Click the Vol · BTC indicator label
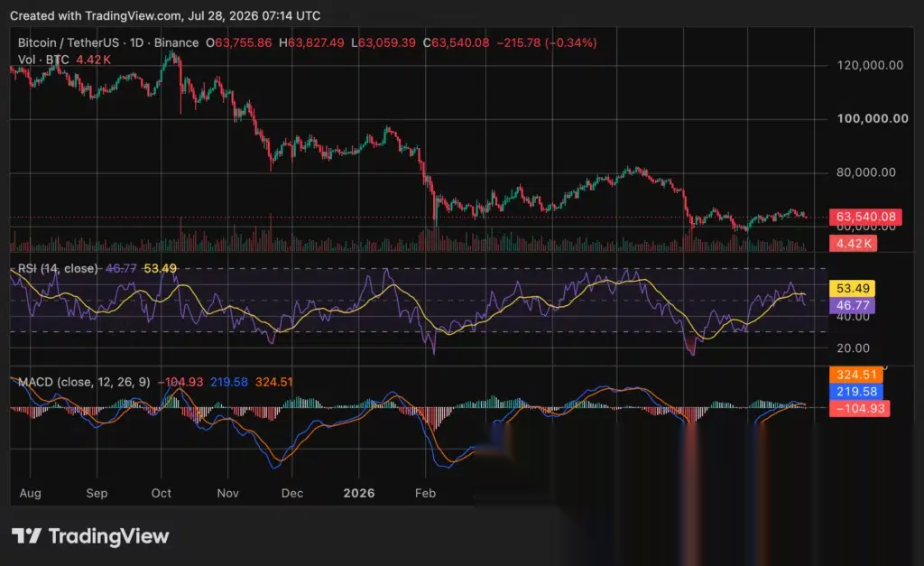 (x=43, y=60)
